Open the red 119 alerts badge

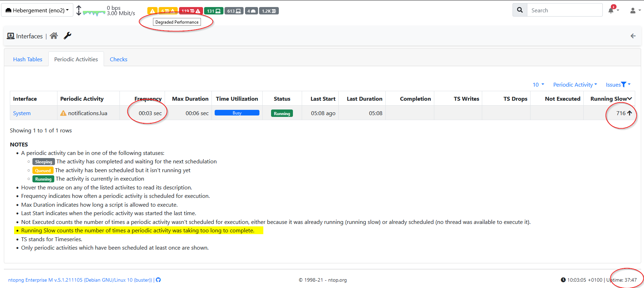[191, 11]
